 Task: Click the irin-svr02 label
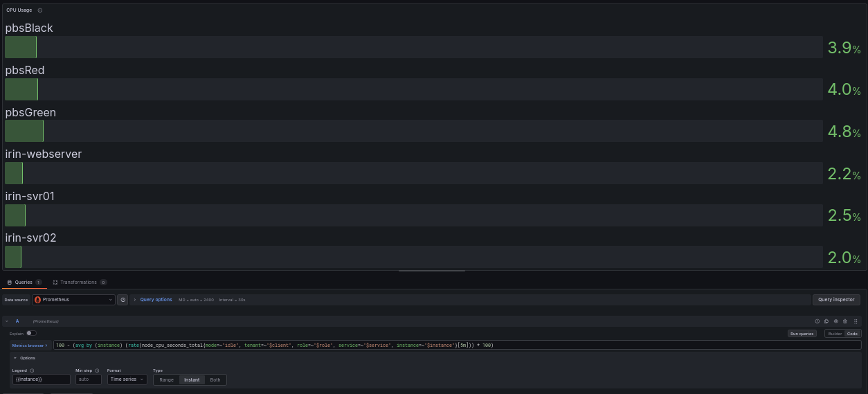click(31, 238)
